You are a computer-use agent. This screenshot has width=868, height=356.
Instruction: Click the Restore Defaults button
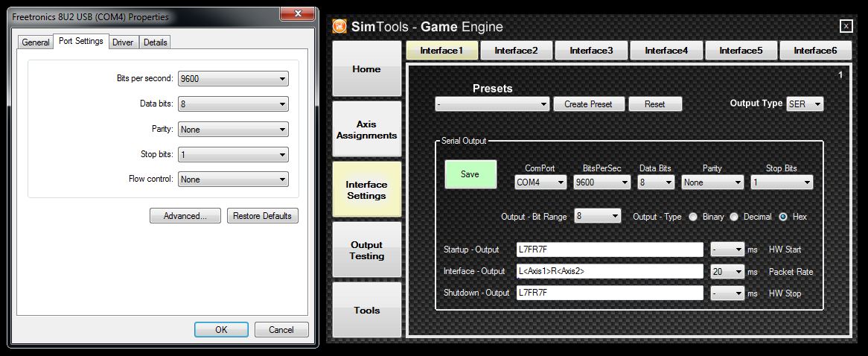(262, 216)
